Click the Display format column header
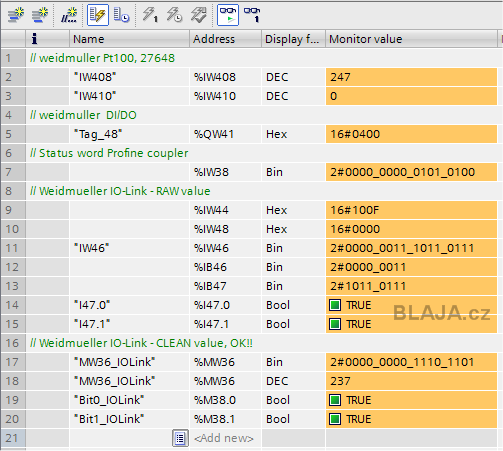This screenshot has width=503, height=451. point(293,39)
